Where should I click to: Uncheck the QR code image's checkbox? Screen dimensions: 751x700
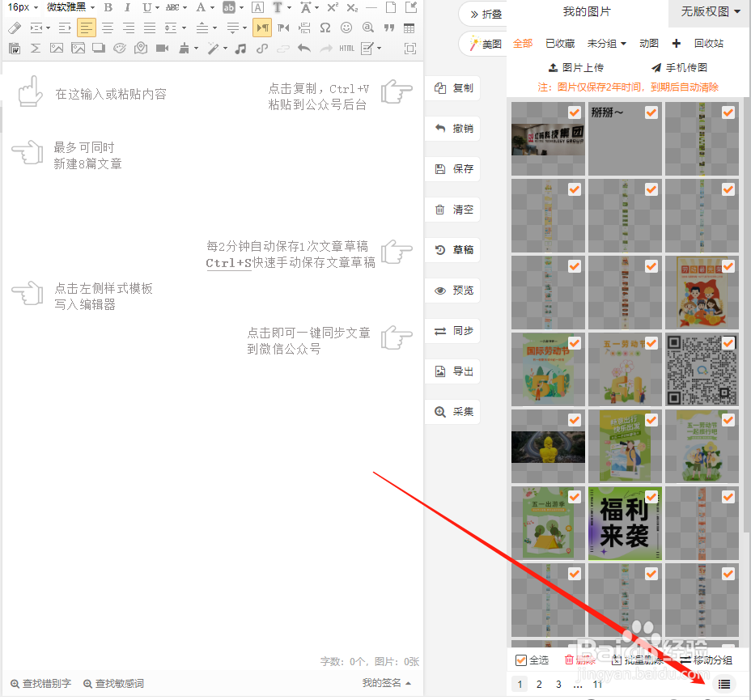click(x=728, y=342)
